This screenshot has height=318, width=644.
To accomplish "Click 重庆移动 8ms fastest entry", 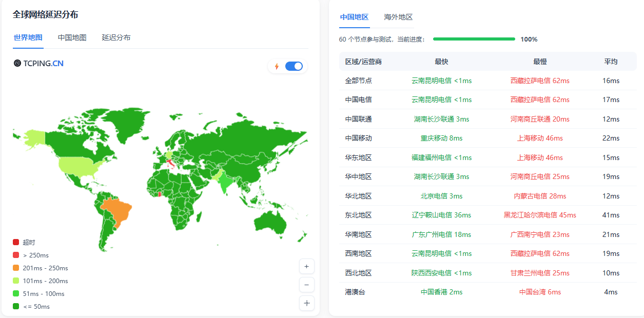I will coord(441,138).
